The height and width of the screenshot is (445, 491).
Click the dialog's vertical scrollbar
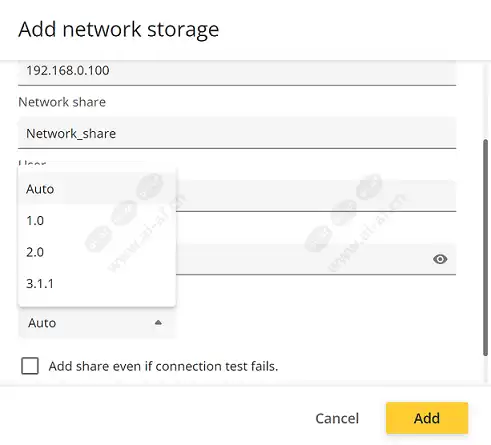486,248
